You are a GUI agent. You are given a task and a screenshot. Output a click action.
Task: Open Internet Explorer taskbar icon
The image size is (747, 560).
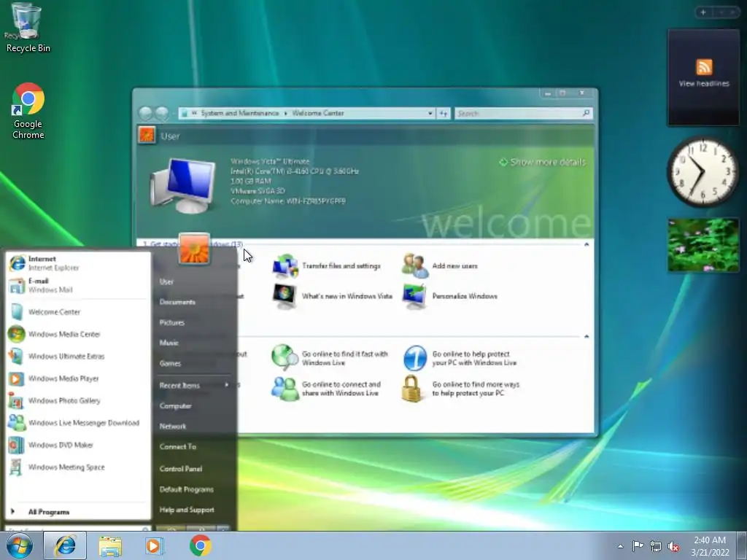[x=65, y=545]
